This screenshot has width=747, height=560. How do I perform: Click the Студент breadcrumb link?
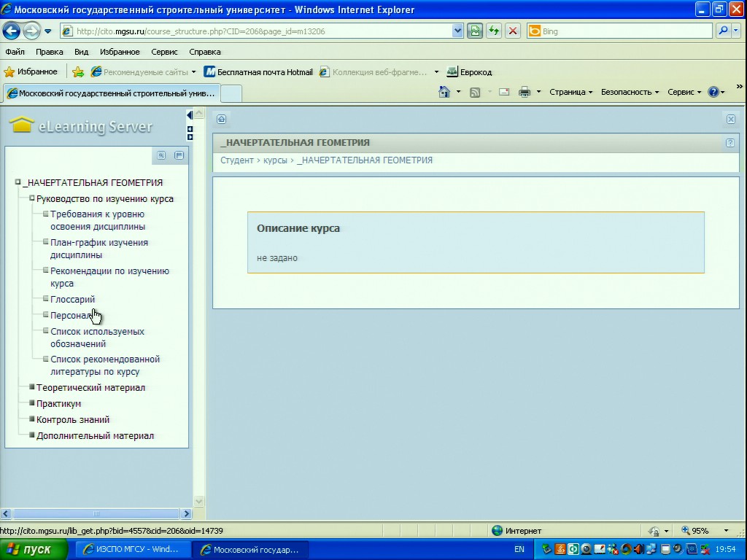coord(237,160)
